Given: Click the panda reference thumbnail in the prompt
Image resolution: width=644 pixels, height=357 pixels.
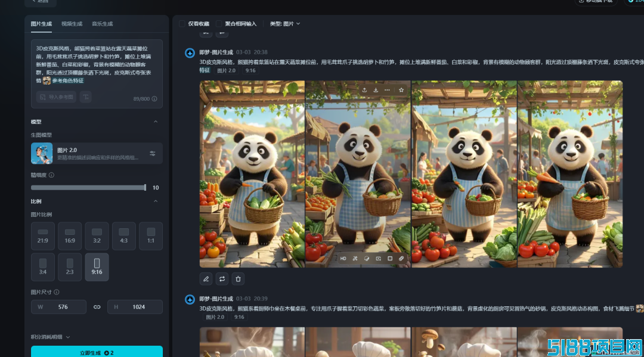Looking at the screenshot, I should tap(47, 81).
